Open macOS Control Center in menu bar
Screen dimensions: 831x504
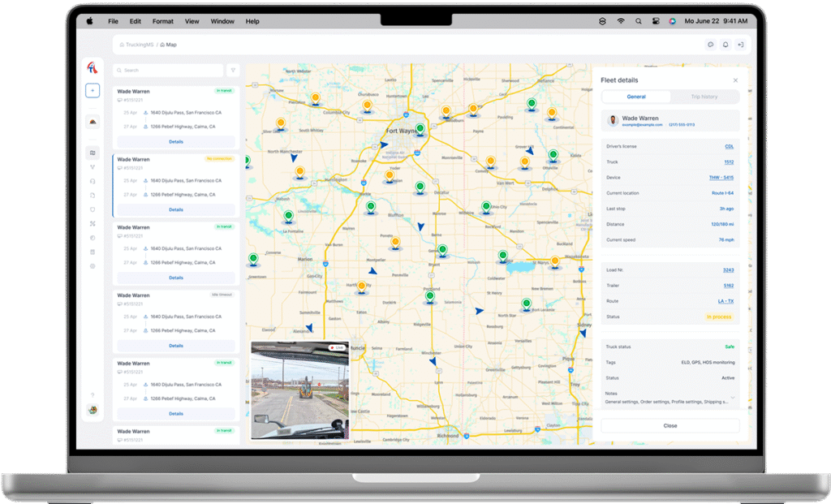pos(656,21)
